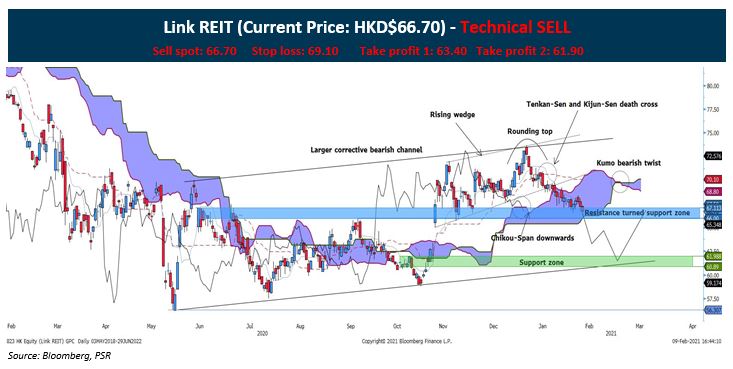
Task: Click 'Copyright 2021 Bloomberg Finance L.P.' text
Action: click(406, 341)
